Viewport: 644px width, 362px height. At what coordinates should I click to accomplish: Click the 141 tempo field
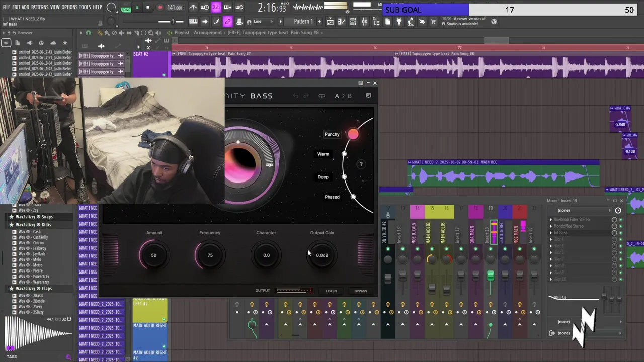175,8
